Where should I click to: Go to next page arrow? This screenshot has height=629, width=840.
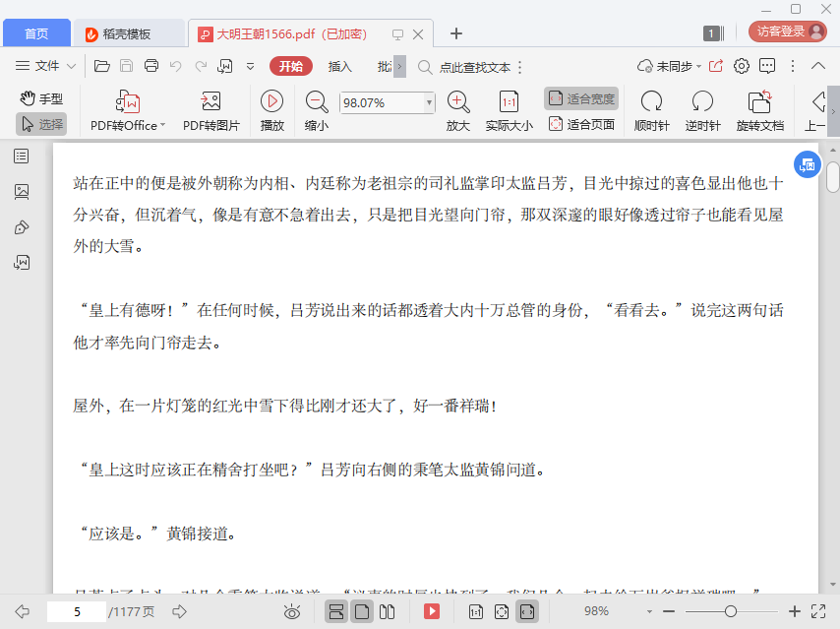[179, 611]
